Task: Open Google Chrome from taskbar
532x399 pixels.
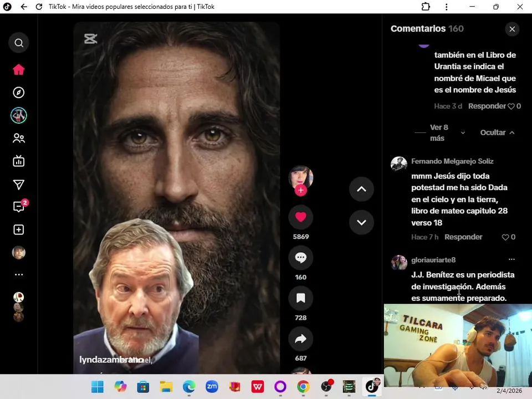Action: [x=303, y=387]
